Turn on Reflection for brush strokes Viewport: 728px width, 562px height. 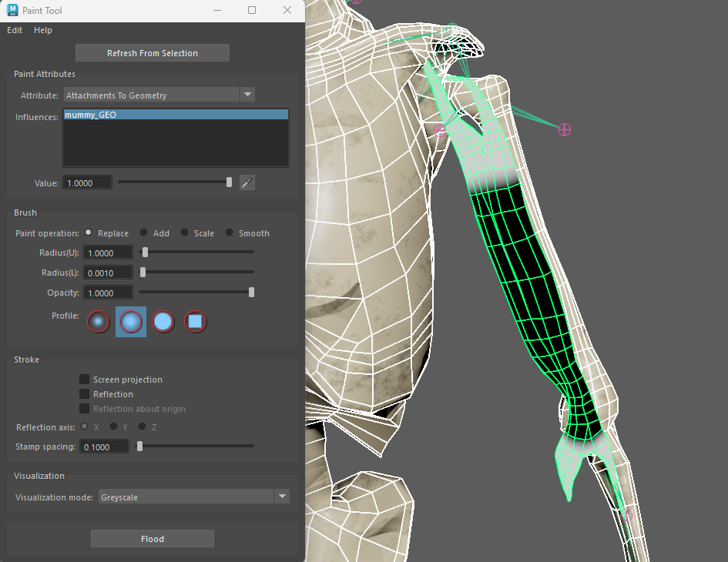pos(84,393)
